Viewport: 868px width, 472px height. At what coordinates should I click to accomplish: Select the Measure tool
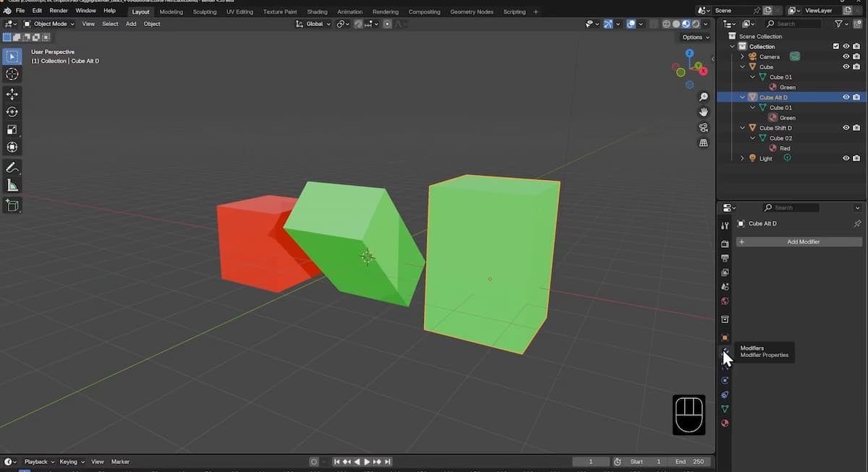pos(12,186)
